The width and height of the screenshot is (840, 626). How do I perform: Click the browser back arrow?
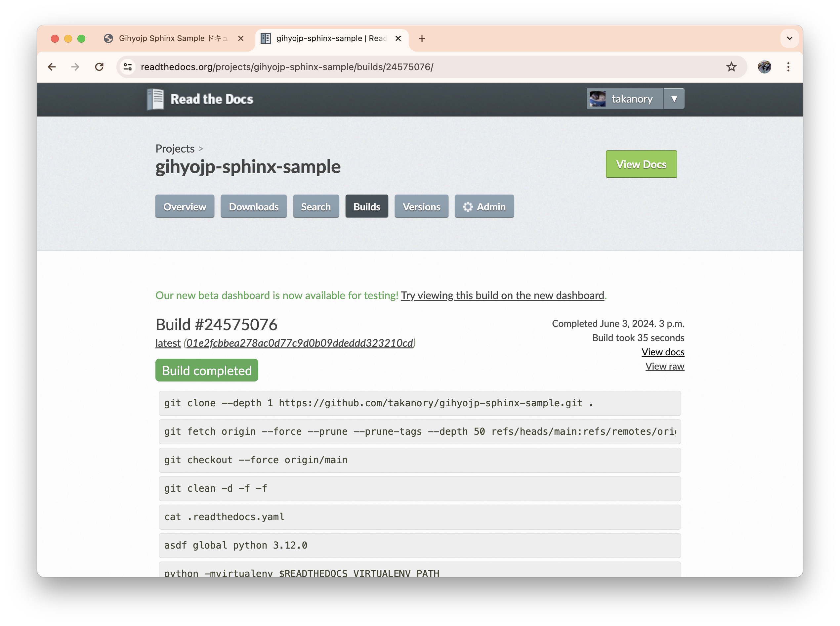point(52,67)
